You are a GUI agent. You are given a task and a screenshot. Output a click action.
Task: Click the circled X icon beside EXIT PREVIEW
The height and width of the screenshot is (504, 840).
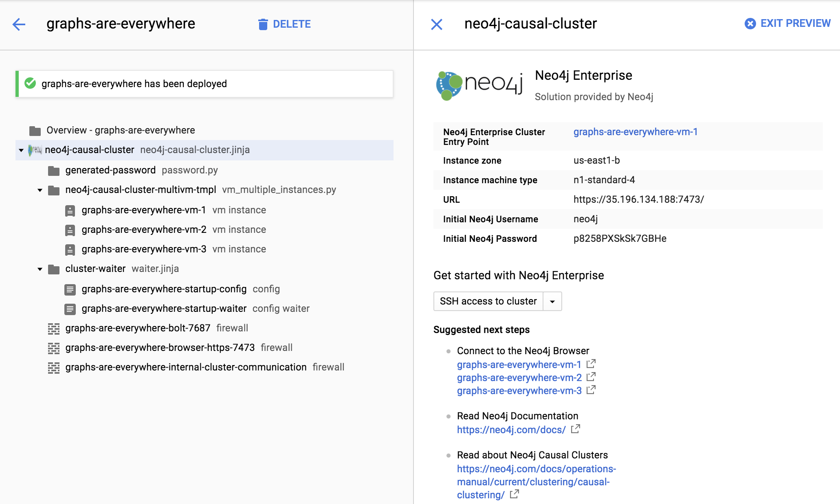coord(750,24)
